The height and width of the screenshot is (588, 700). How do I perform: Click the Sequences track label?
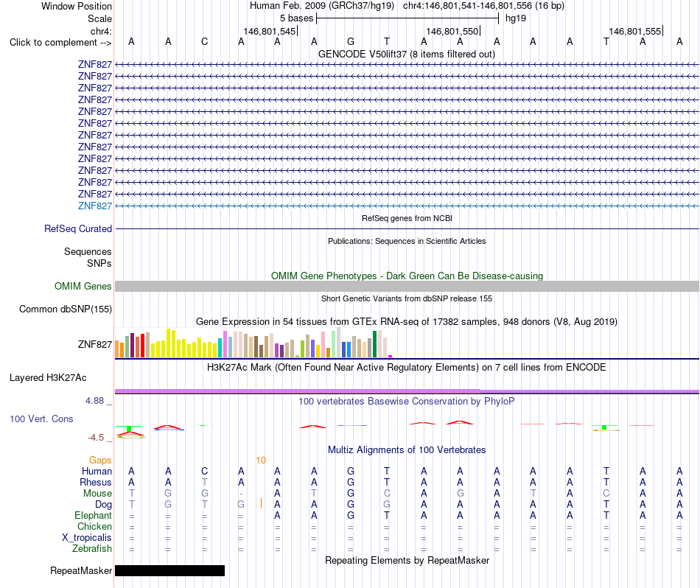(x=88, y=251)
